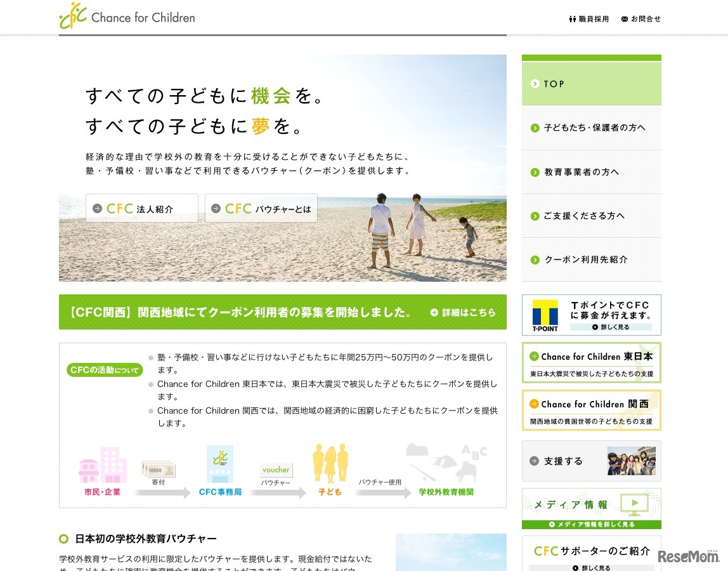Open クーポン利用先紹介 menu item

tap(592, 259)
